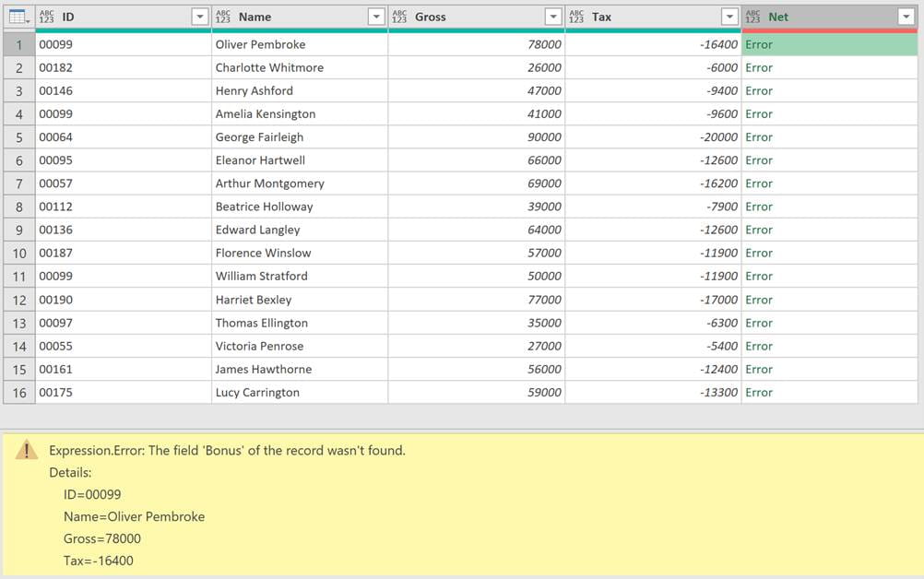Select the name cell Edward Langley

click(x=300, y=230)
